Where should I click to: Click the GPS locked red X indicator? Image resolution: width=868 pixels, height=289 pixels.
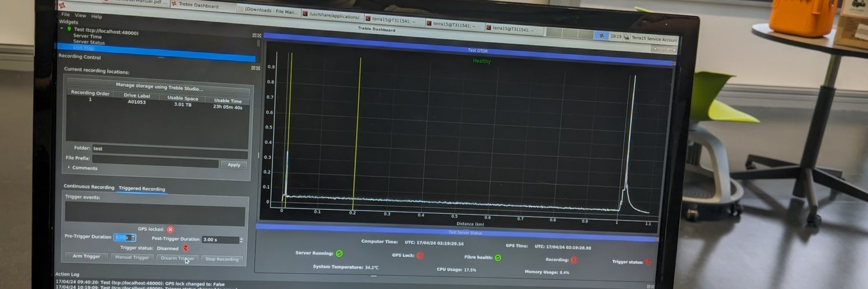point(170,229)
